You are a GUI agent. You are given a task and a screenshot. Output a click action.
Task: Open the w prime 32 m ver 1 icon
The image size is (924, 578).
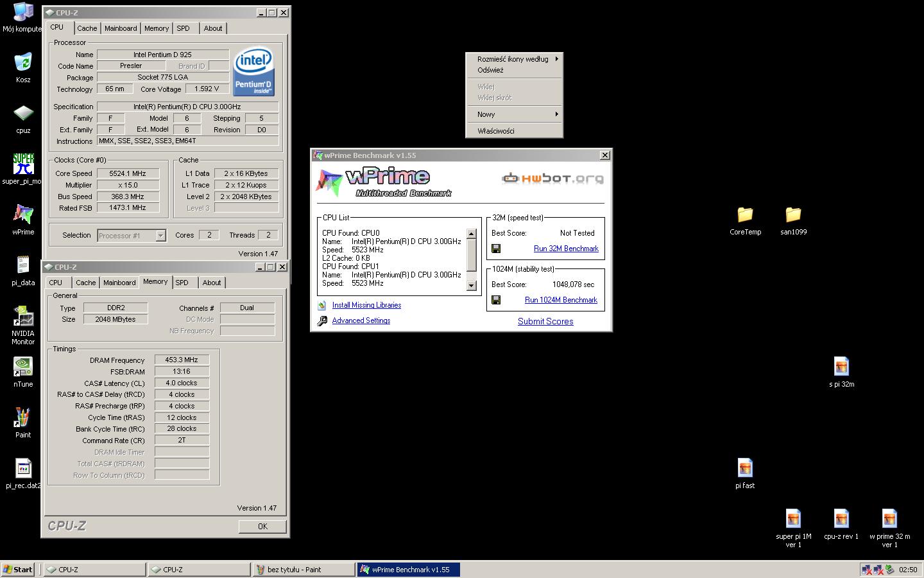coord(889,519)
